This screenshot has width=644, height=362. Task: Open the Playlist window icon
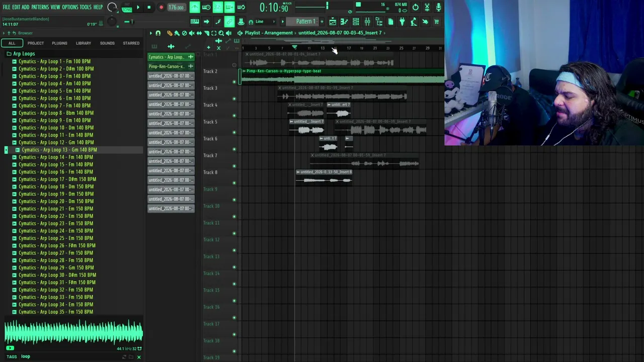(333, 22)
